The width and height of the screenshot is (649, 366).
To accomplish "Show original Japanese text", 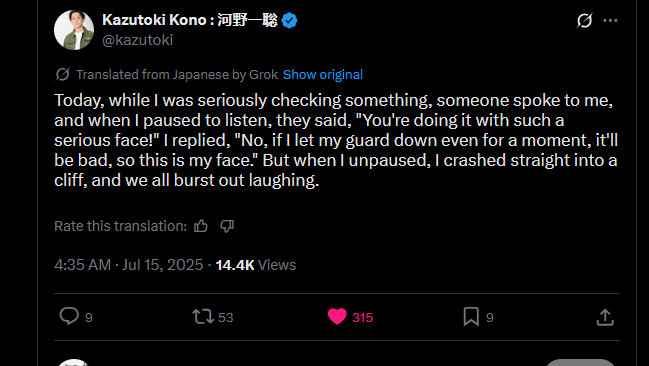I will click(322, 75).
